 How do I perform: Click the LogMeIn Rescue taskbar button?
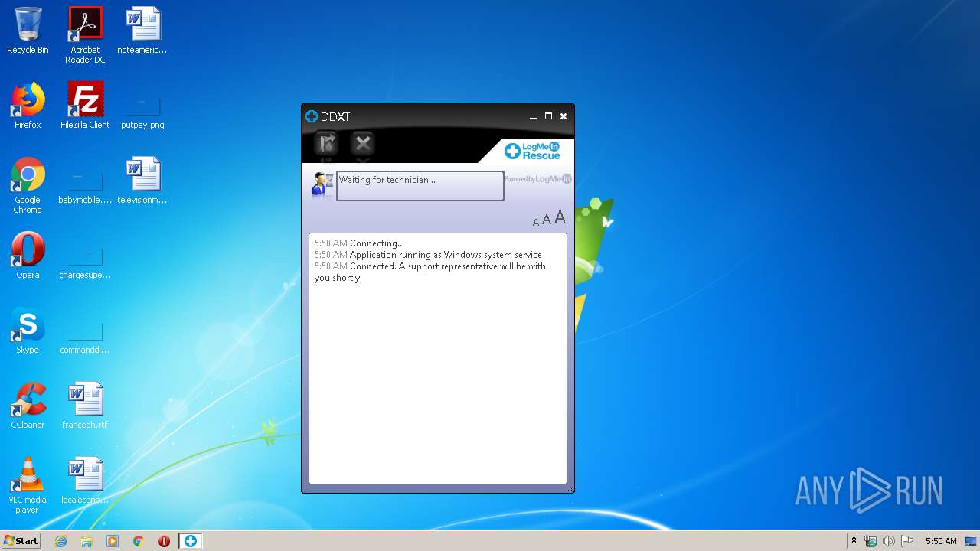click(x=191, y=541)
